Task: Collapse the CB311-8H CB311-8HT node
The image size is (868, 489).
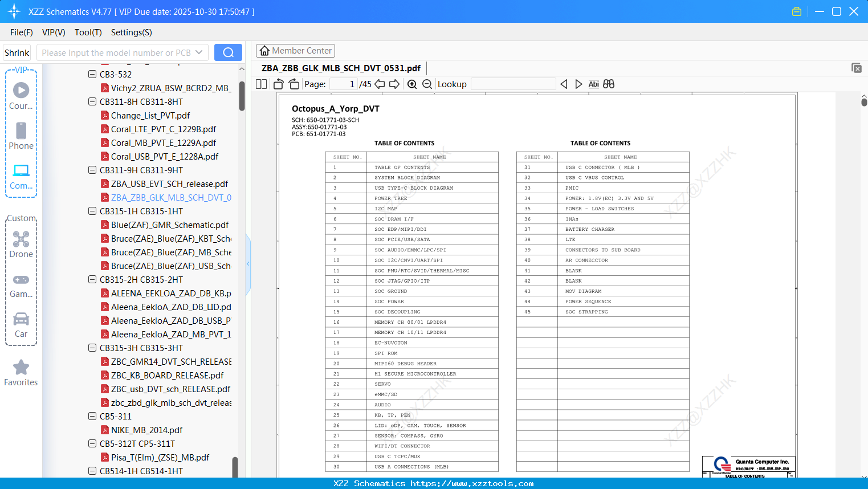Action: point(92,101)
